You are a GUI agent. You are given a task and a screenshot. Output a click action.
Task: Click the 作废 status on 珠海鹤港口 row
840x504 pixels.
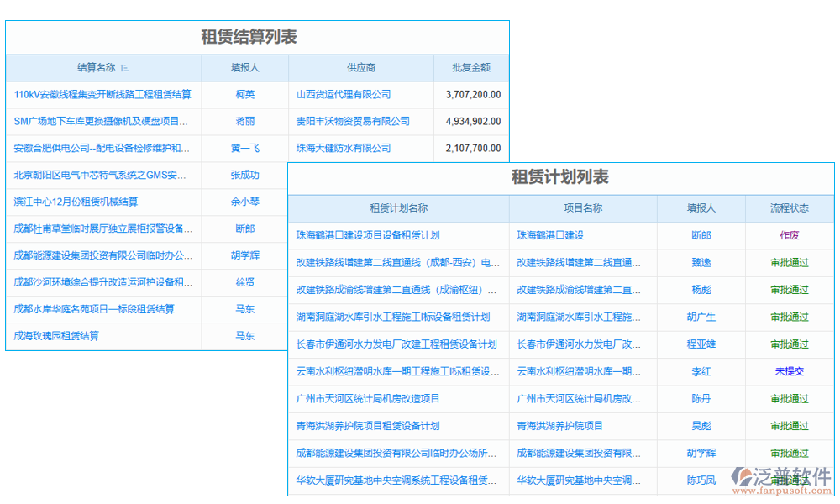(x=789, y=236)
